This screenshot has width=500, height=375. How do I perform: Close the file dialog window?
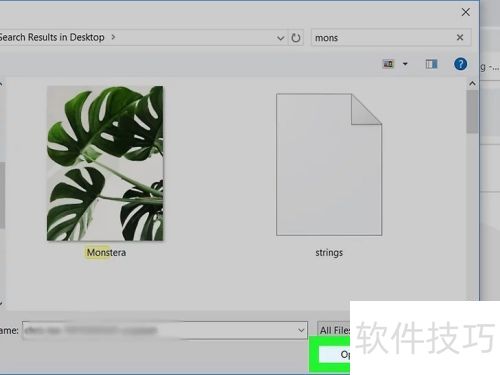coord(466,12)
